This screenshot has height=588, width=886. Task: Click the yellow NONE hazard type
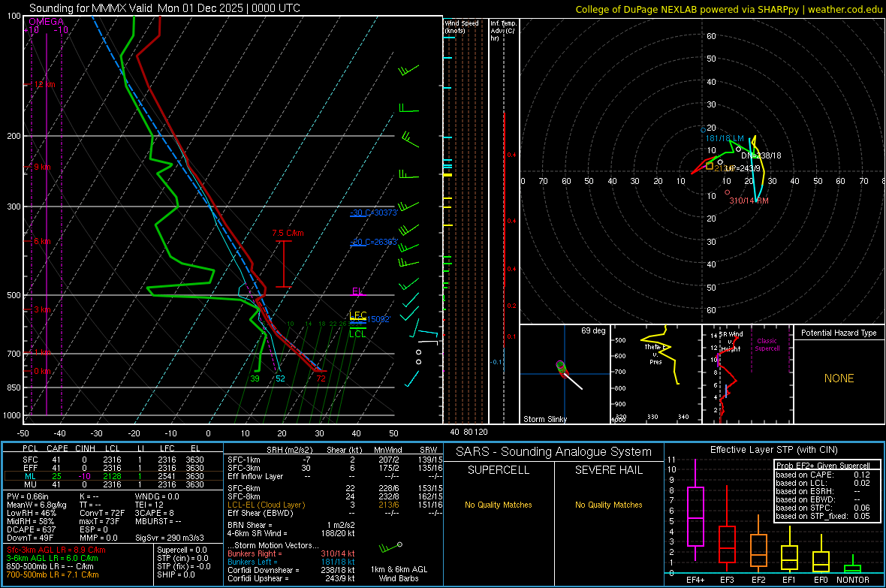click(839, 378)
